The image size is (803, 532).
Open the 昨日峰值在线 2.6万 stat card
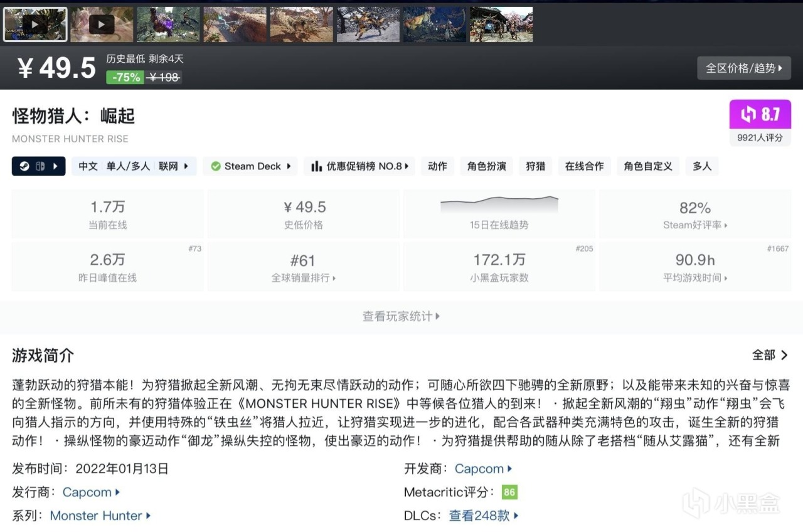click(108, 267)
